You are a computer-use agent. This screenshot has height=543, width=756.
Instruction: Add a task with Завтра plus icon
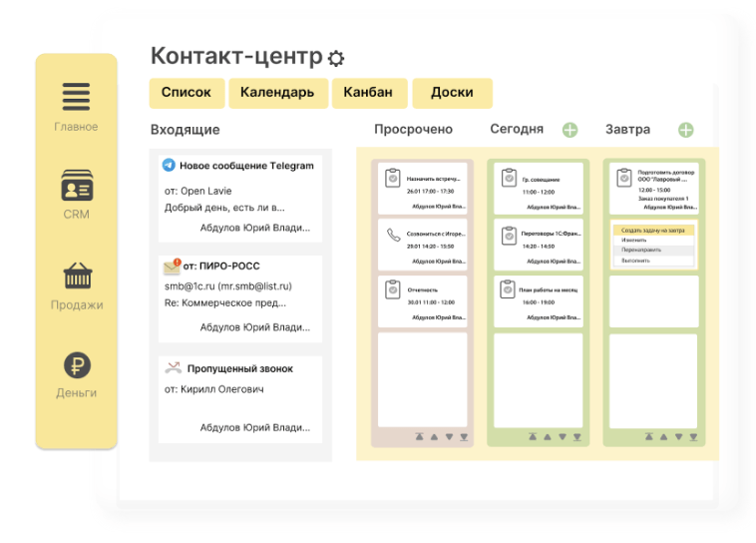click(685, 130)
